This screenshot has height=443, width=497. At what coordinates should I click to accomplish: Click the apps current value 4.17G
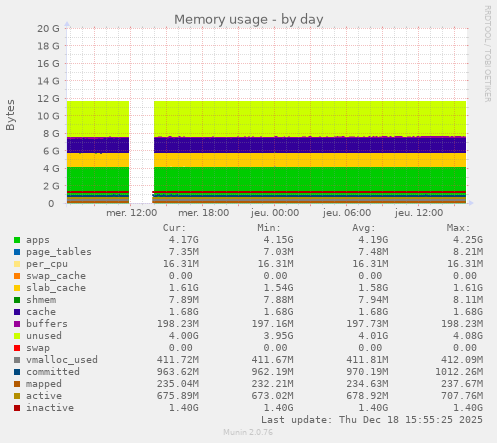click(x=184, y=240)
